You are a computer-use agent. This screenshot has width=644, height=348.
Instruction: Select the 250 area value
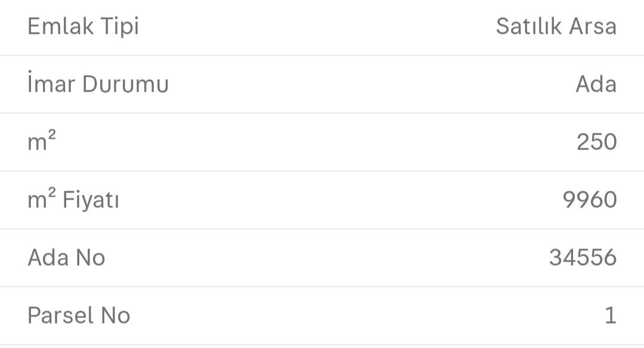(x=596, y=142)
